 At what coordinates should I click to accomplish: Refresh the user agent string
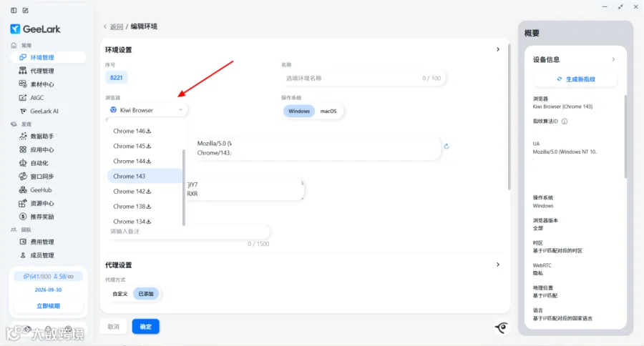447,146
